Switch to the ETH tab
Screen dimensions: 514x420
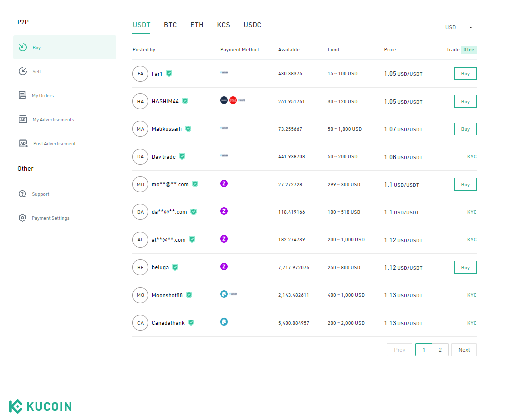(x=197, y=25)
